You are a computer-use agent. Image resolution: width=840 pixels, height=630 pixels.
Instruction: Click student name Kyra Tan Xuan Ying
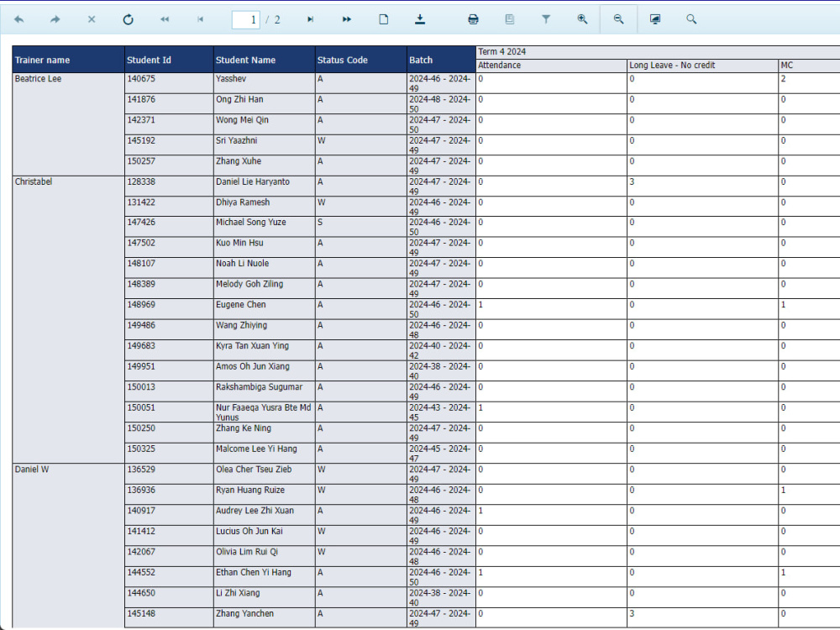pos(252,346)
